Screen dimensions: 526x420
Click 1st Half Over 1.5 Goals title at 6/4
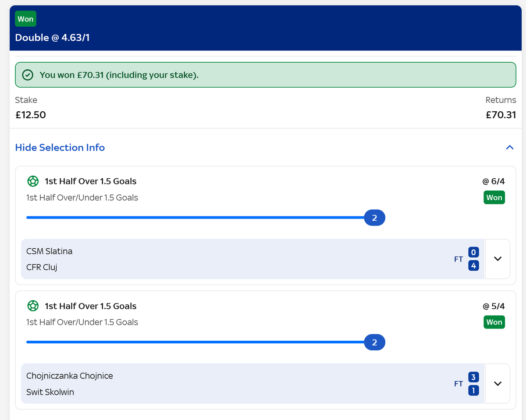[x=91, y=181]
